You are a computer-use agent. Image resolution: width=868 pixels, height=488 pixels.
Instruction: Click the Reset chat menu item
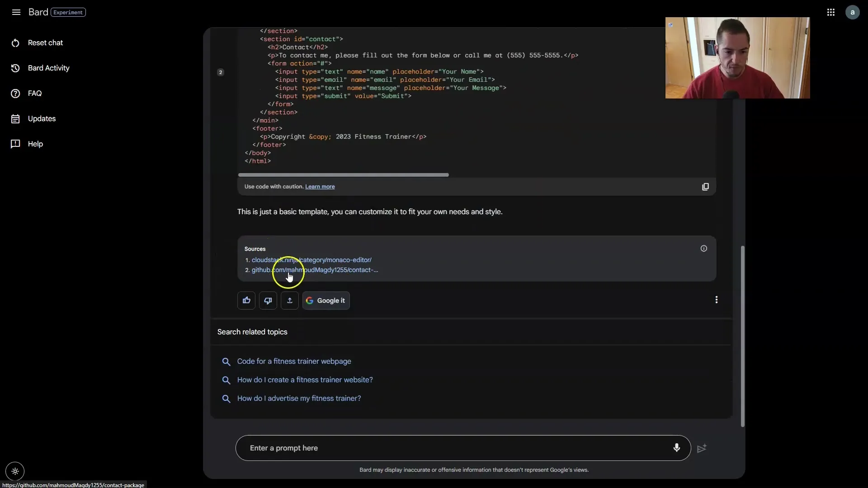tap(45, 42)
